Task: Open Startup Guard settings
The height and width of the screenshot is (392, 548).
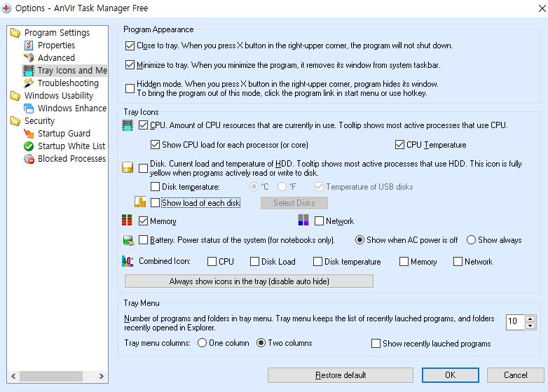Action: [64, 133]
